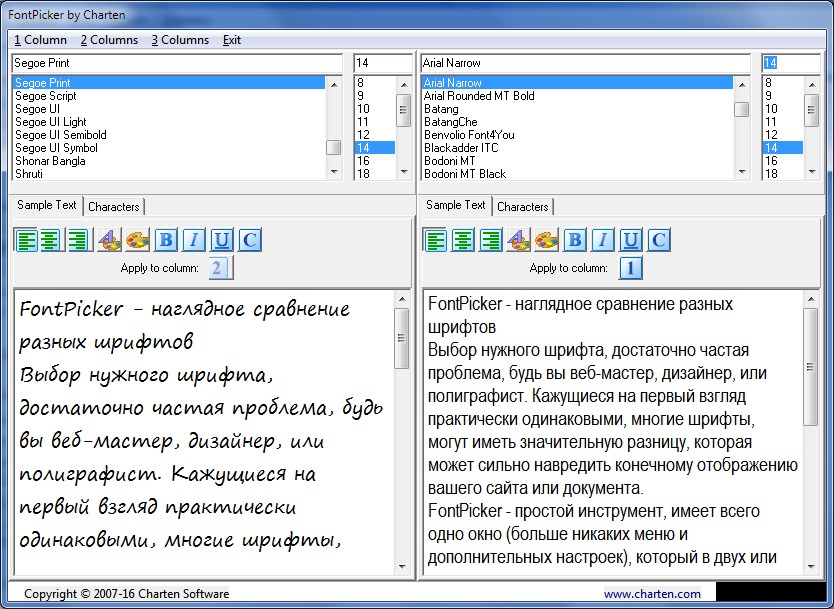Toggle Bold in the right column
Viewport: 834px width, 609px height.
click(575, 240)
